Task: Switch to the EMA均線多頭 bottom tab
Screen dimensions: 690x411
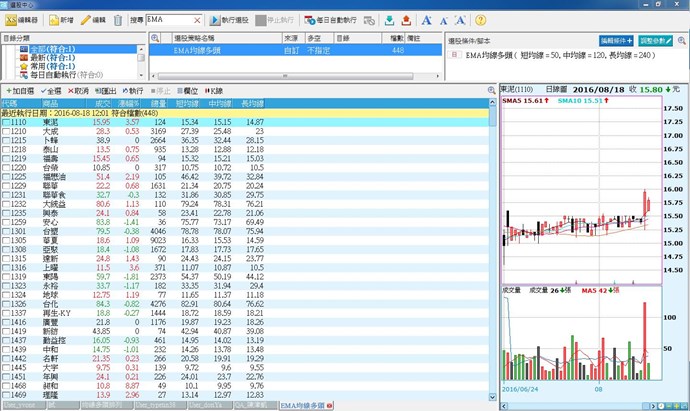Action: pyautogui.click(x=304, y=405)
